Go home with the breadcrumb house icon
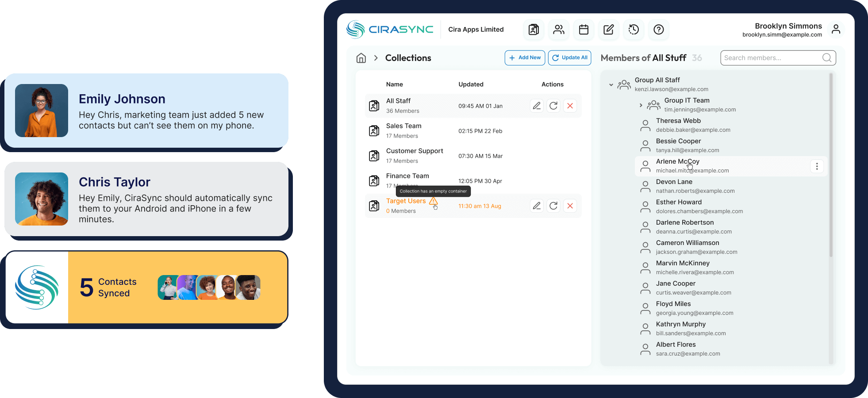The image size is (868, 398). coord(361,58)
